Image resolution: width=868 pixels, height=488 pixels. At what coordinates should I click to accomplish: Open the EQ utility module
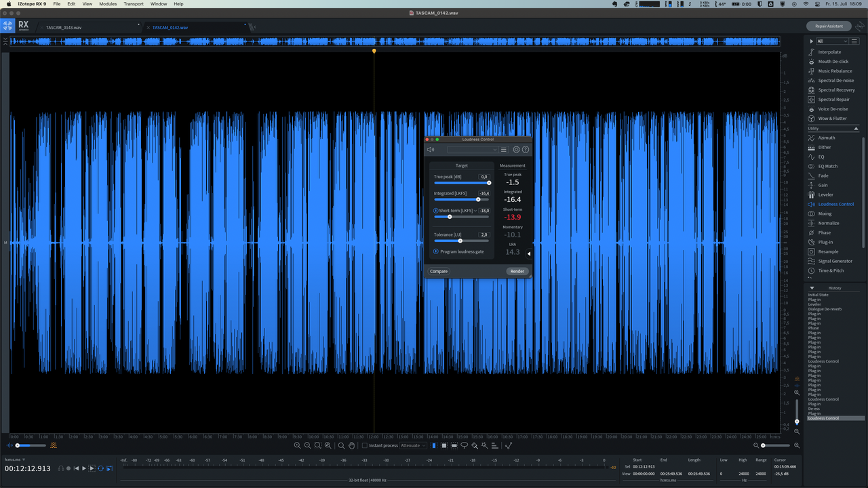click(821, 157)
